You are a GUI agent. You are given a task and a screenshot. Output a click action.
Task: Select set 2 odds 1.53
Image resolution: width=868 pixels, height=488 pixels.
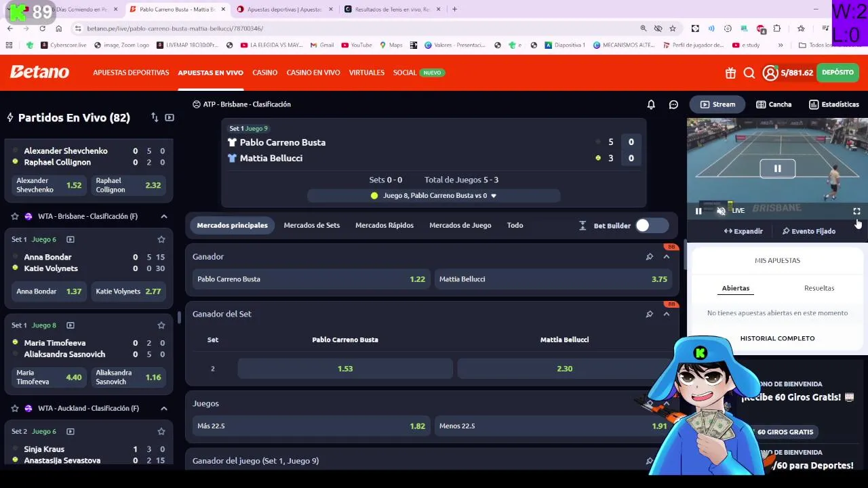(345, 369)
